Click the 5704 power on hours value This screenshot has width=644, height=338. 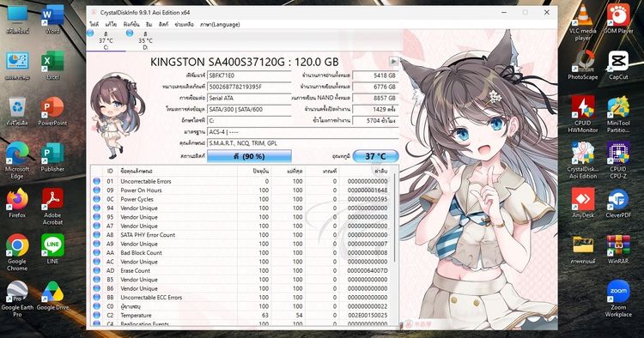[x=375, y=121]
